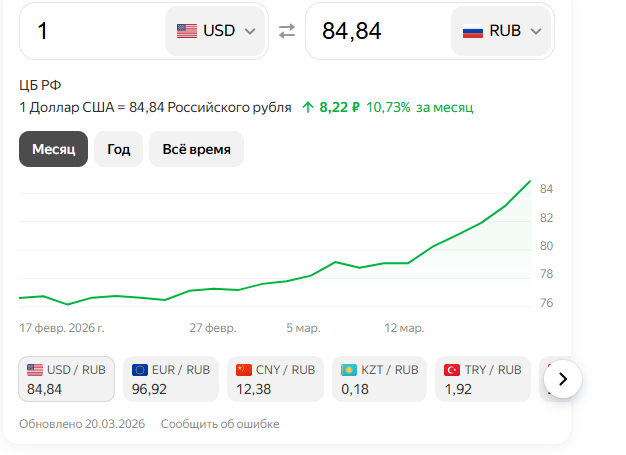Click the US flag icon in the source selector
The width and height of the screenshot is (626, 455).
click(x=187, y=31)
